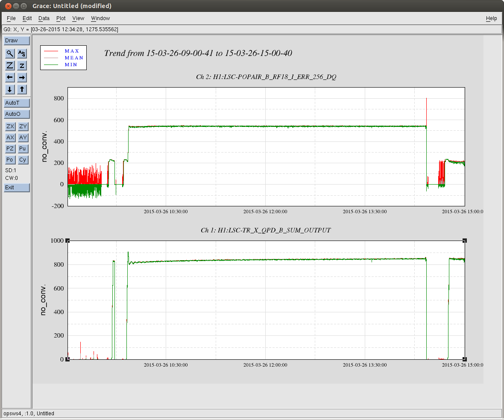Click the '-200' y-axis value on upper graph
This screenshot has width=504, height=420.
(x=58, y=206)
